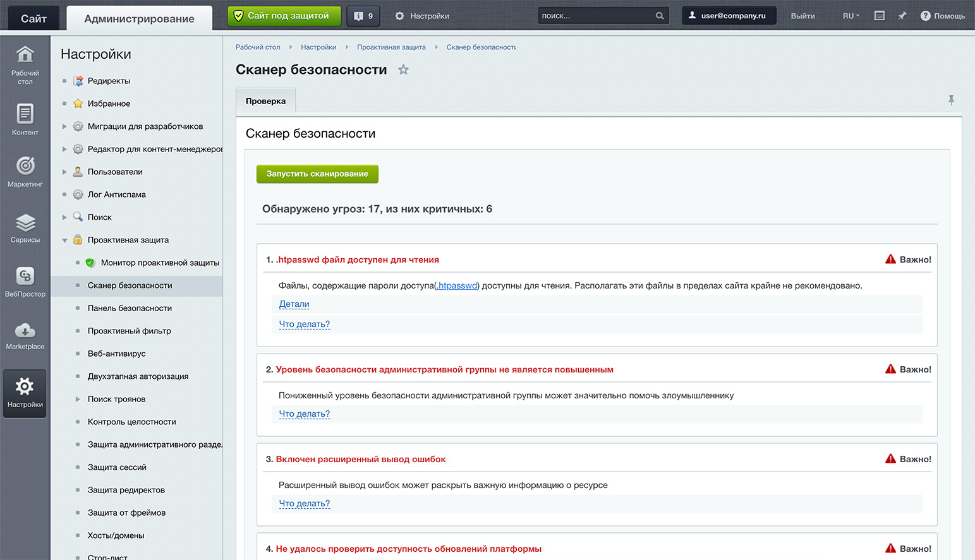Image resolution: width=975 pixels, height=560 pixels.
Task: Click the Включен расширенный вывод ошибок heading
Action: coord(361,459)
